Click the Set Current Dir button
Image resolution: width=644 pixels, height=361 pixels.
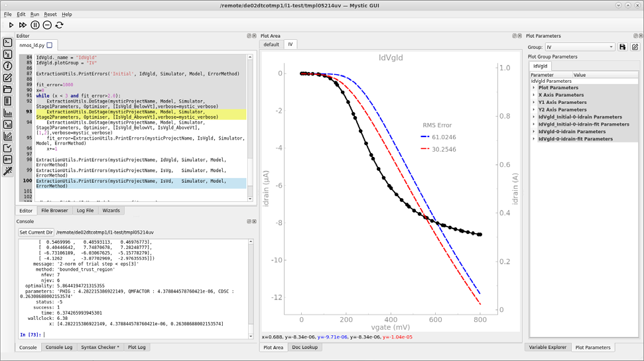click(36, 232)
